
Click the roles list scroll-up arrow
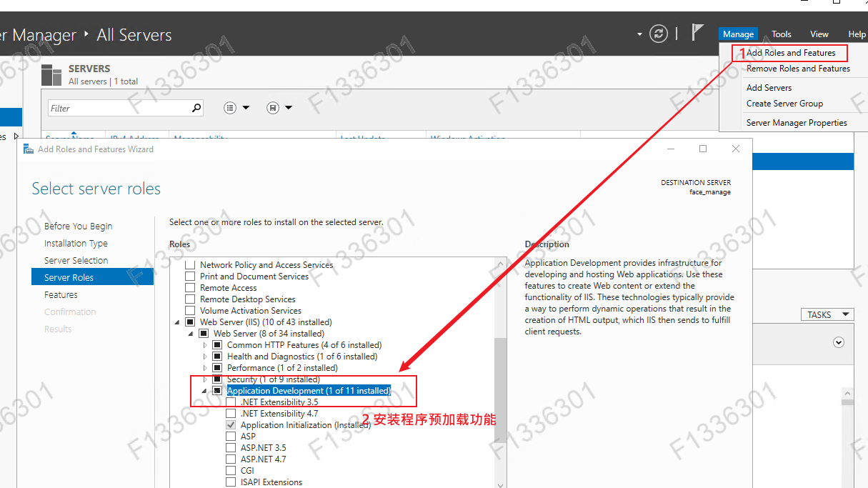point(499,264)
